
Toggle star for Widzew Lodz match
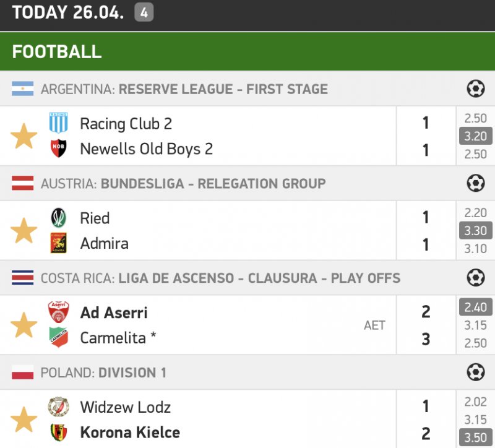point(24,420)
